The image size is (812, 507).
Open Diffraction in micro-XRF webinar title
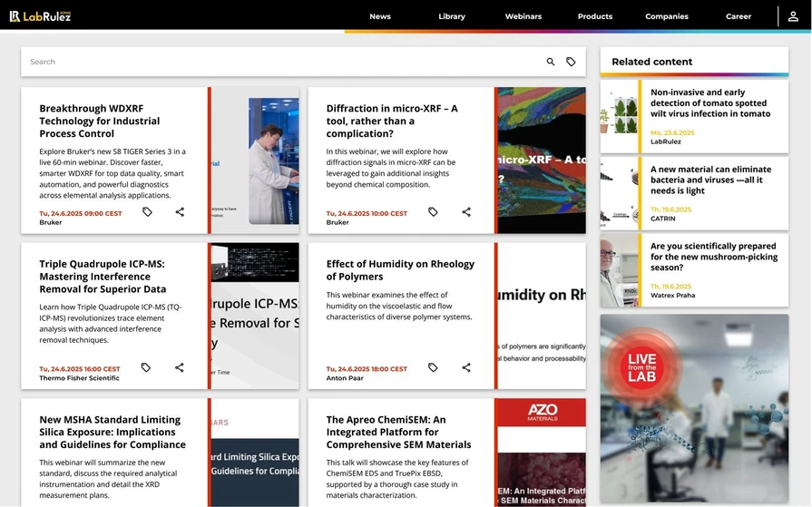[x=392, y=121]
